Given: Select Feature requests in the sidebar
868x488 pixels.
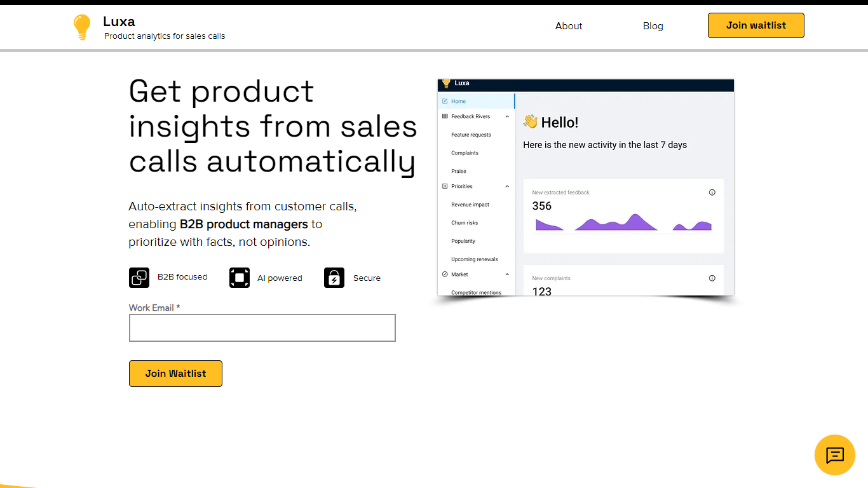Looking at the screenshot, I should tap(471, 135).
